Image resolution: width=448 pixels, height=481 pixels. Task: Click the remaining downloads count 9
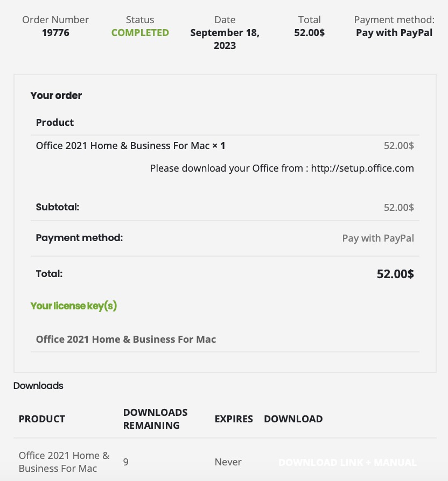[126, 462]
